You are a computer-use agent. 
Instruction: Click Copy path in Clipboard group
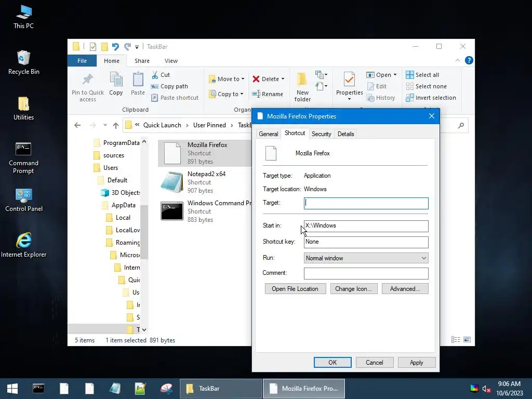tap(169, 86)
